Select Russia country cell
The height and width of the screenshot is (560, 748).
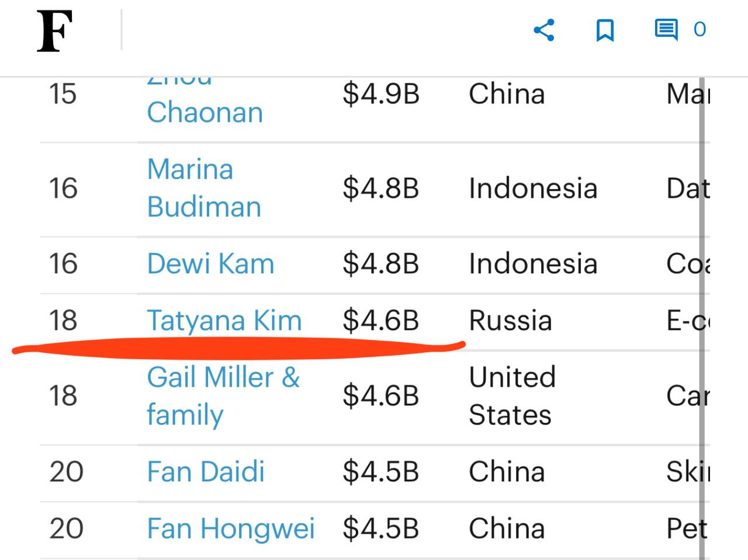510,321
